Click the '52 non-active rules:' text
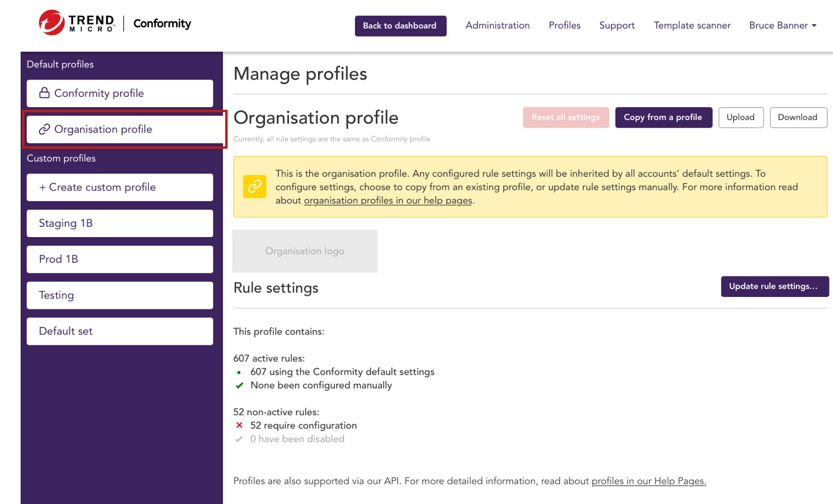 (x=276, y=412)
